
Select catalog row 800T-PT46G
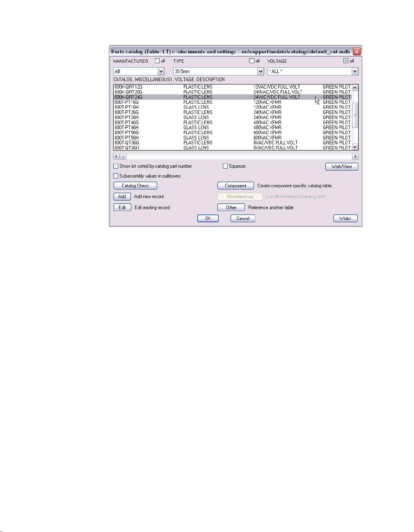coord(233,122)
